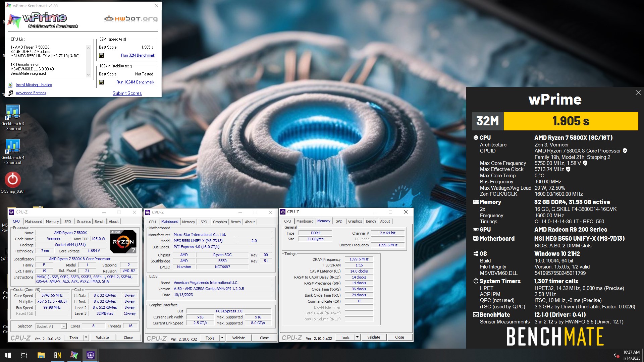Image resolution: width=644 pixels, height=362 pixels.
Task: Expand Tools dropdown arrow in CPU-Z CPU window
Action: click(86, 338)
